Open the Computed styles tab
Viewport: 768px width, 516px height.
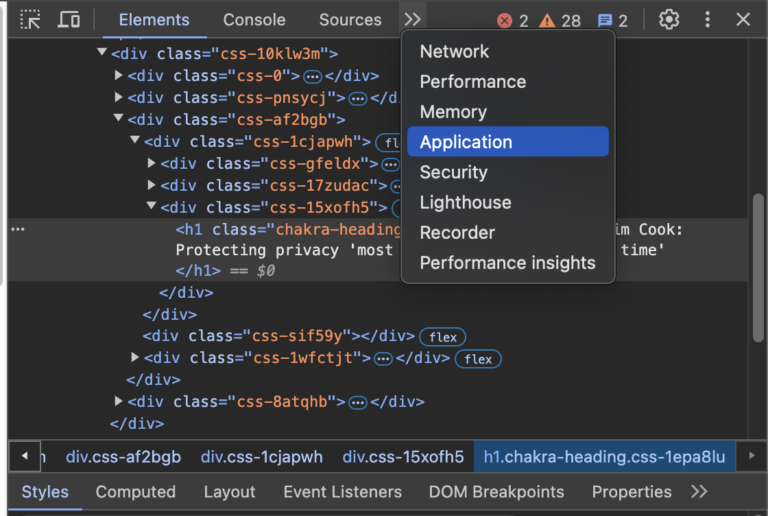coord(136,492)
